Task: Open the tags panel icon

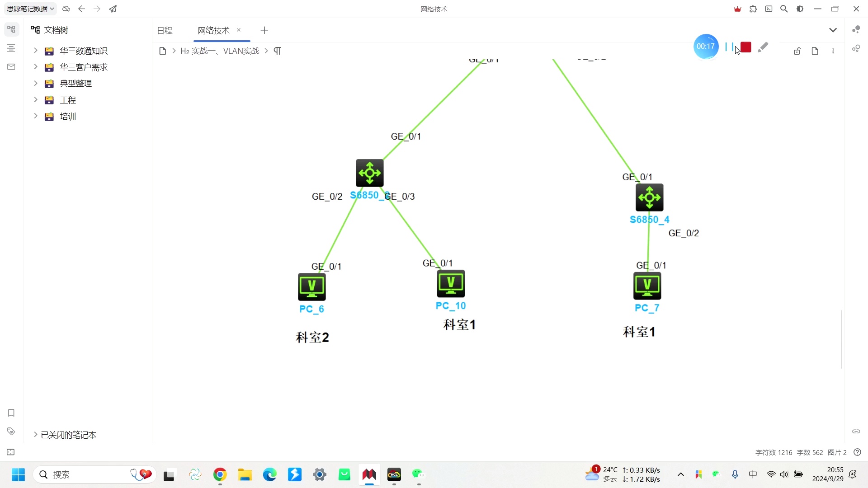Action: (x=11, y=431)
